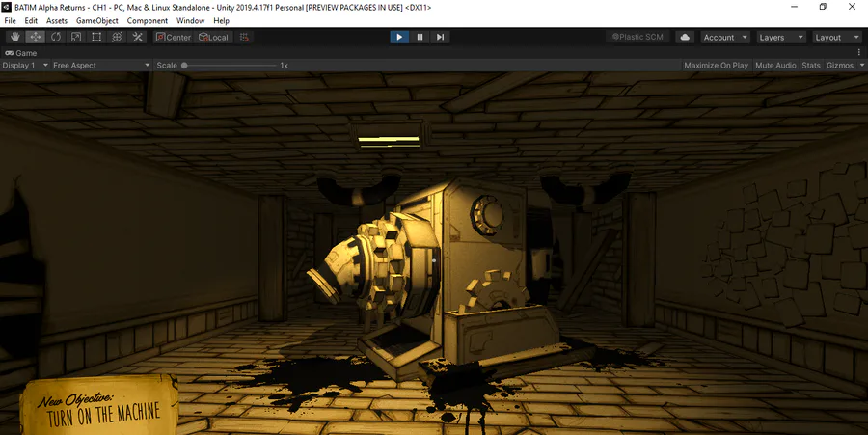The height and width of the screenshot is (435, 868).
Task: Open the GameObject menu
Action: tap(96, 20)
